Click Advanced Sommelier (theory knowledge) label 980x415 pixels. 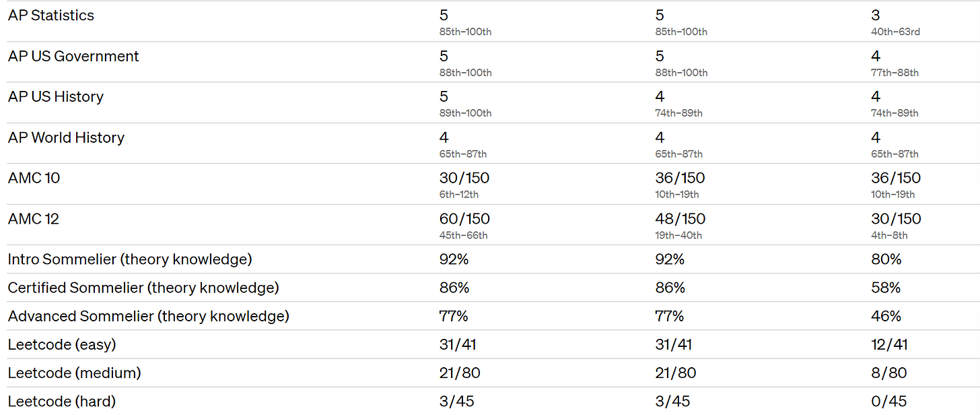pos(148,316)
